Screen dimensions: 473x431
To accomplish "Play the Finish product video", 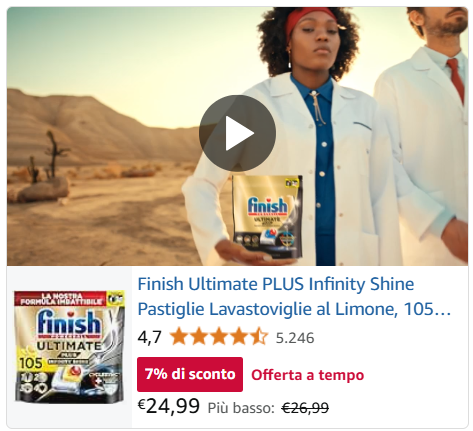I will (237, 133).
